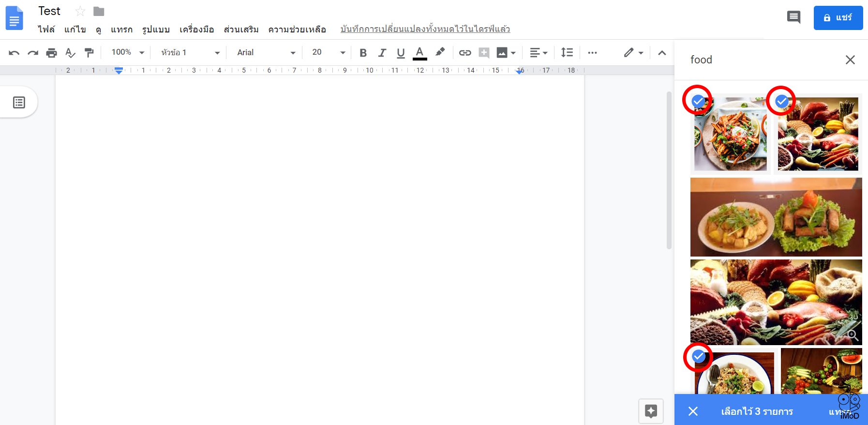Open the ความช่วยเหลือ menu
Image resolution: width=868 pixels, height=425 pixels.
click(297, 30)
